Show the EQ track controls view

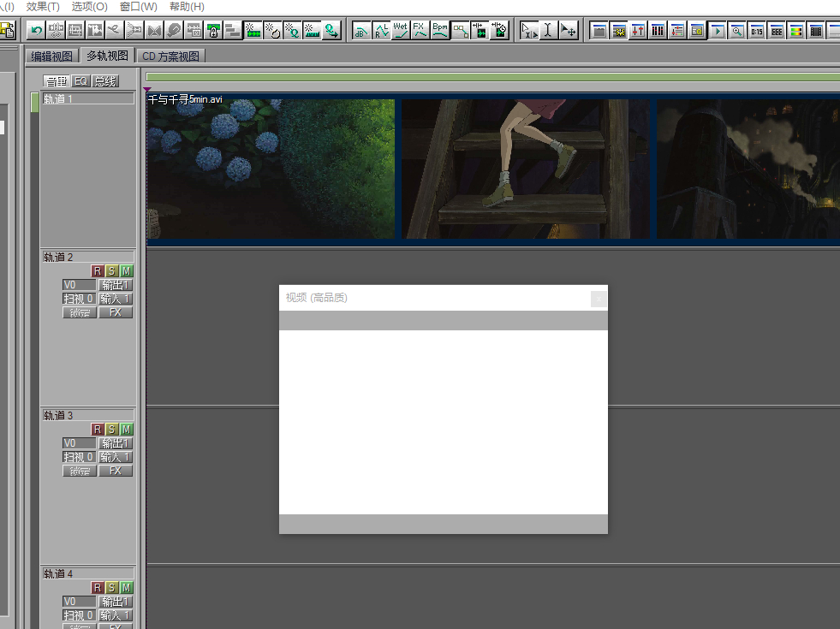click(80, 81)
